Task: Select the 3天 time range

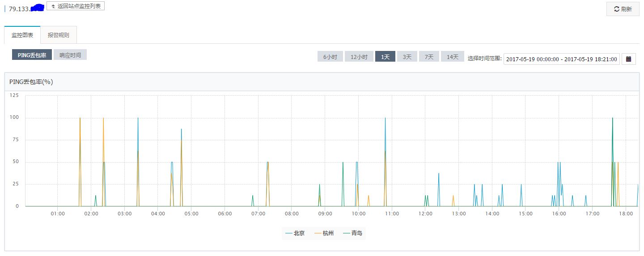Action: (x=407, y=57)
